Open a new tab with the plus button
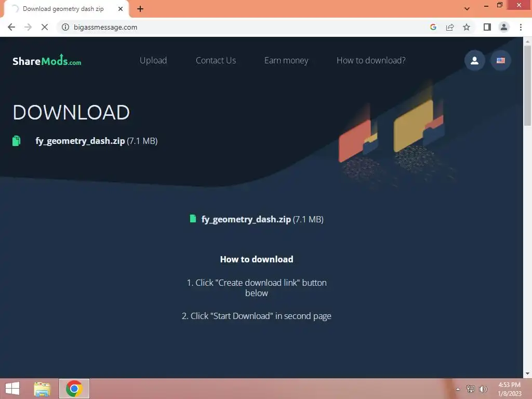Image resolution: width=532 pixels, height=399 pixels. 140,9
